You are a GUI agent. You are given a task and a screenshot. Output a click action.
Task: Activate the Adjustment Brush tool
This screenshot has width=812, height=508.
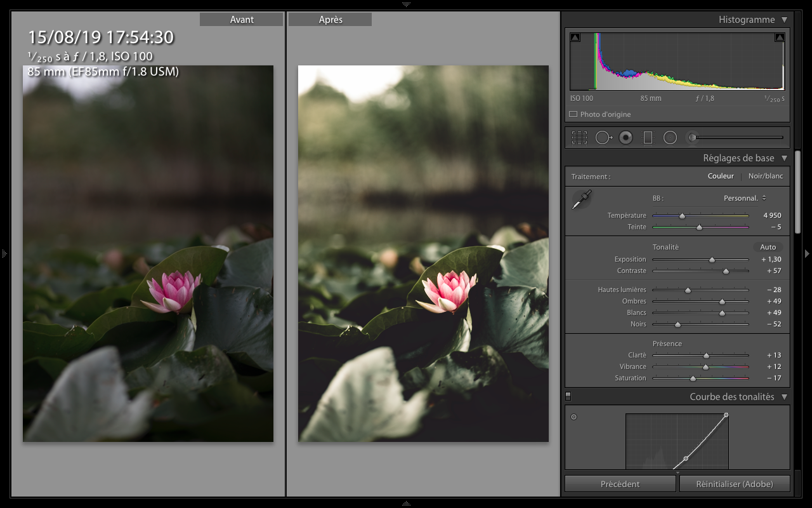click(x=693, y=137)
